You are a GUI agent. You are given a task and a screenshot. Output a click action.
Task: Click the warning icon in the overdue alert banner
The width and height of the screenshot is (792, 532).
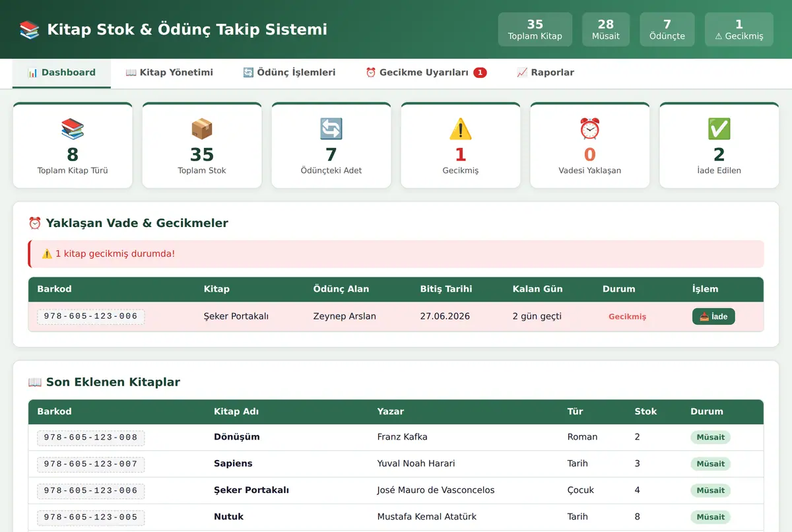pos(47,253)
